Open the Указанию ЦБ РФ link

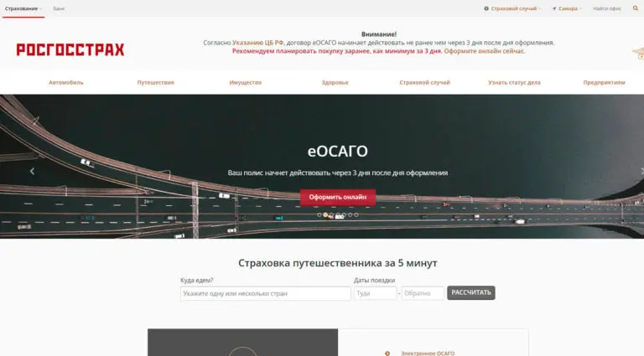[x=257, y=43]
